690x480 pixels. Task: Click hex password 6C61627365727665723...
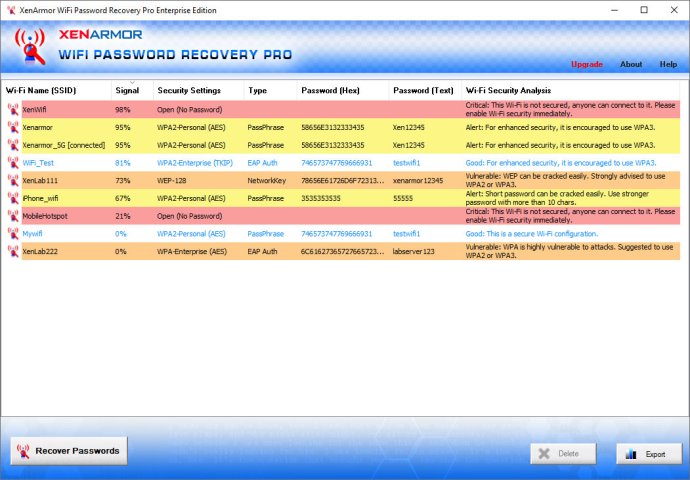342,252
